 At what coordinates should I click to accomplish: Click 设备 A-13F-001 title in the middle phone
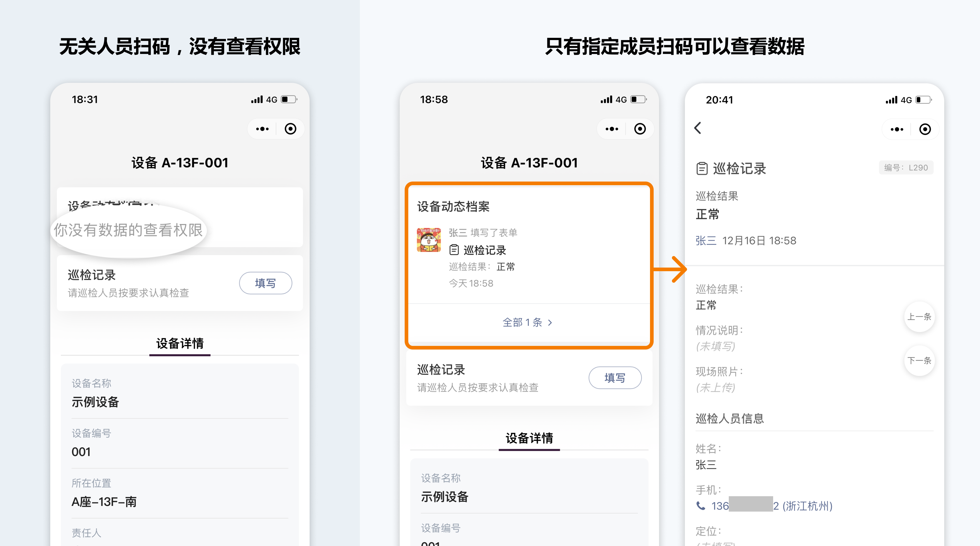529,163
